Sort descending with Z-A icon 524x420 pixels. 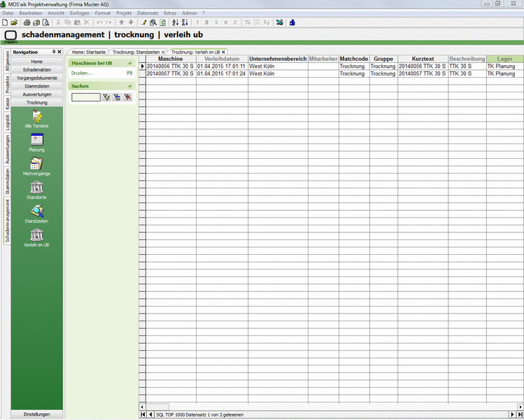coord(185,22)
